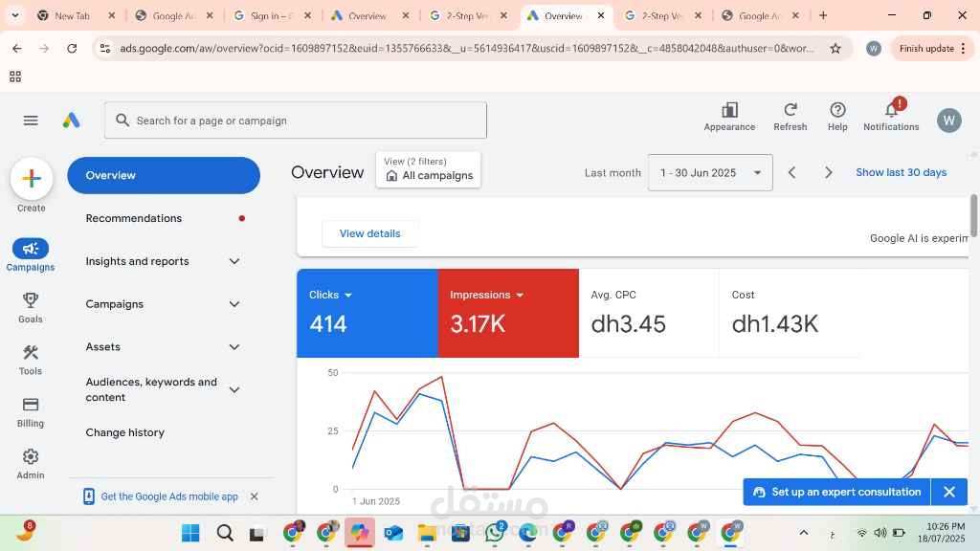Close the expert consultation banner
This screenshot has width=980, height=551.
(x=949, y=492)
